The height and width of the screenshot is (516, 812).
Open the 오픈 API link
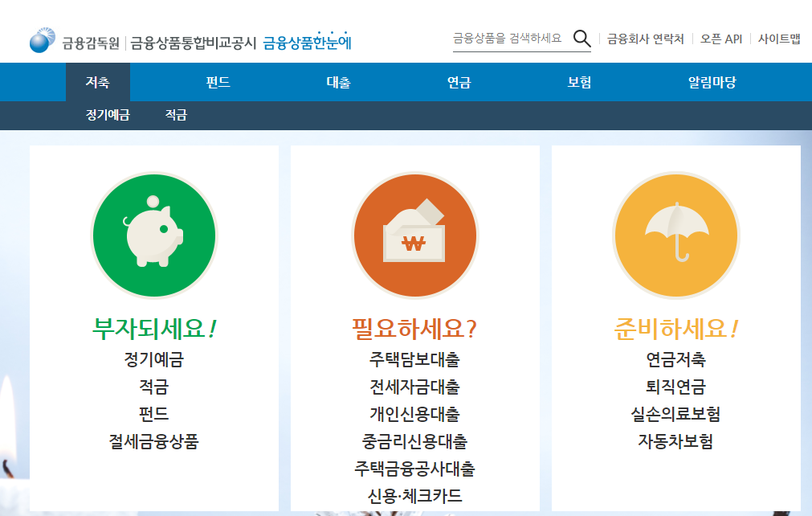[721, 39]
